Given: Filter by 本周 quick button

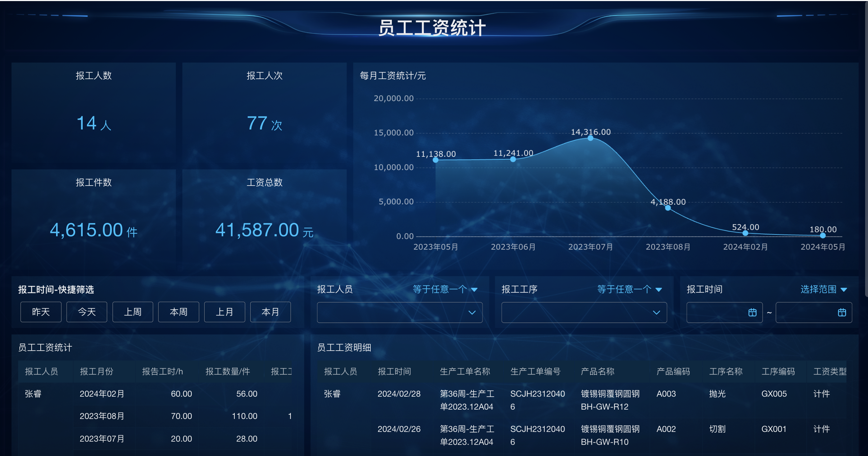Looking at the screenshot, I should [179, 312].
